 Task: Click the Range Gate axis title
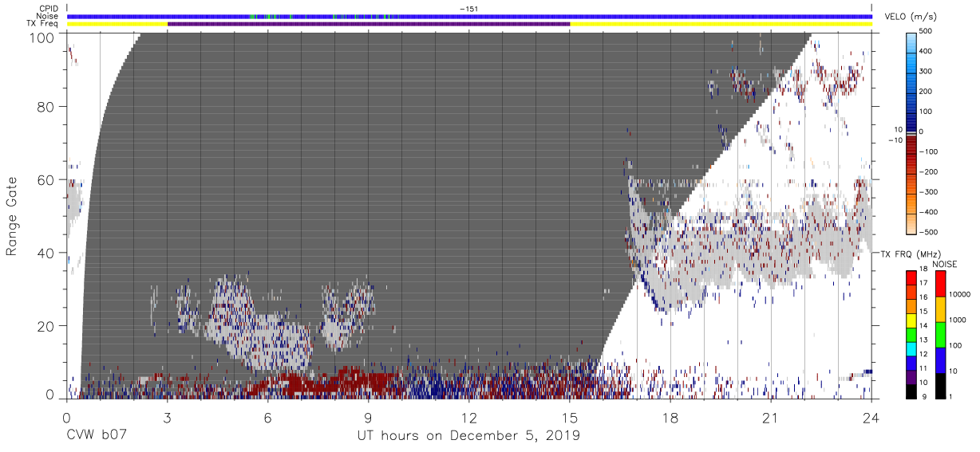pos(11,216)
